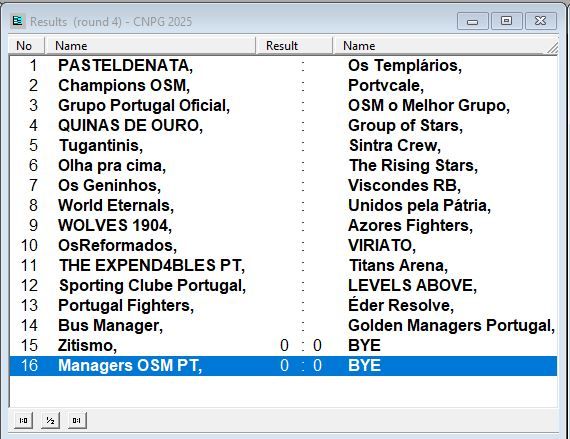Screen dimensions: 570x439
Task: Click opponent Group of Stars
Action: pyautogui.click(x=405, y=125)
